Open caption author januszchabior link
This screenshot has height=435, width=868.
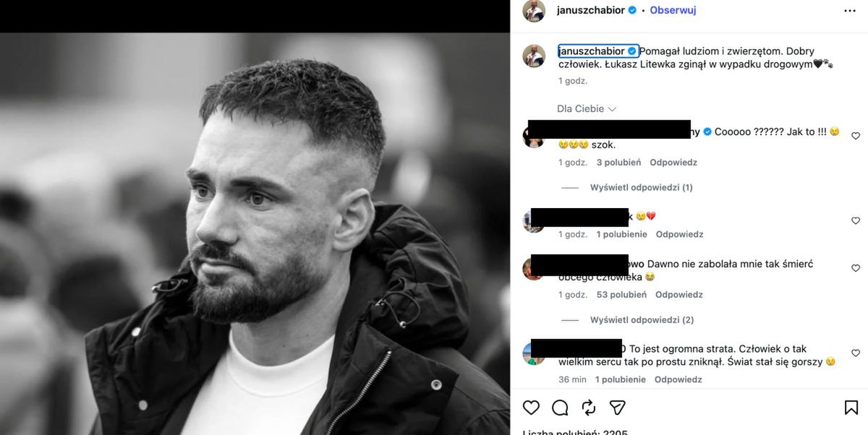(592, 51)
